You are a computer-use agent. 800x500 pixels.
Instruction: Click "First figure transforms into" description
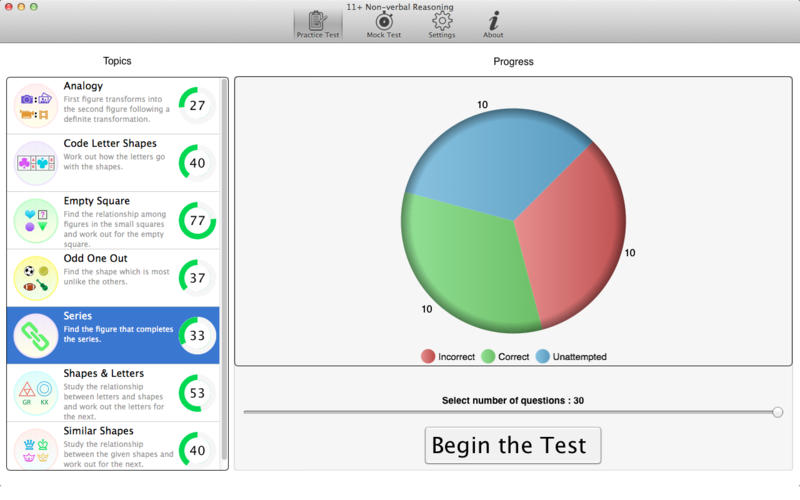tap(116, 109)
